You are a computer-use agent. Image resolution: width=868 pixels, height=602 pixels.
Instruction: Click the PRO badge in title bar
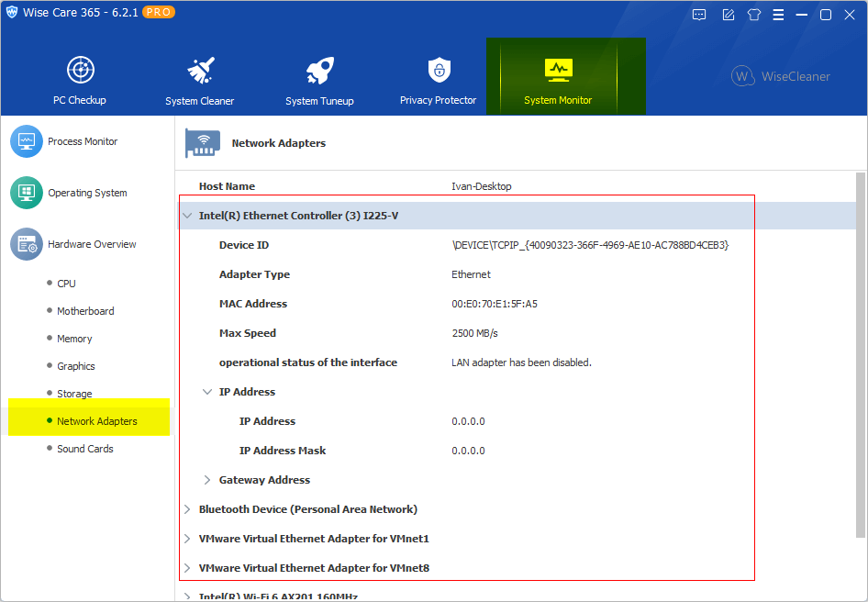[159, 12]
